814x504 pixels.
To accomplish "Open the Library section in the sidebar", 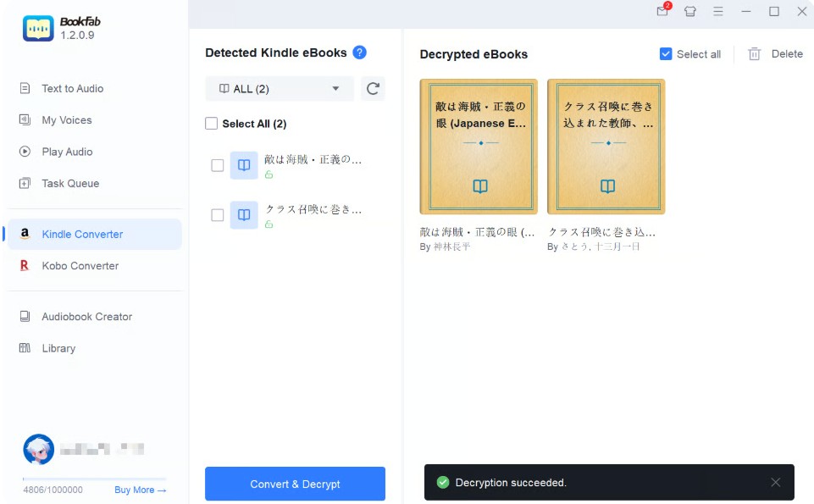I will [x=59, y=348].
